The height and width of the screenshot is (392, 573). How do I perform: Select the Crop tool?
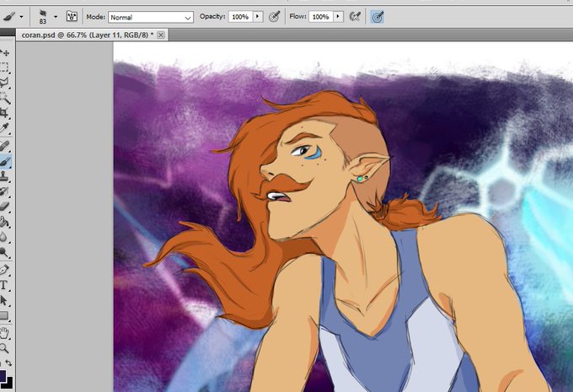point(4,112)
